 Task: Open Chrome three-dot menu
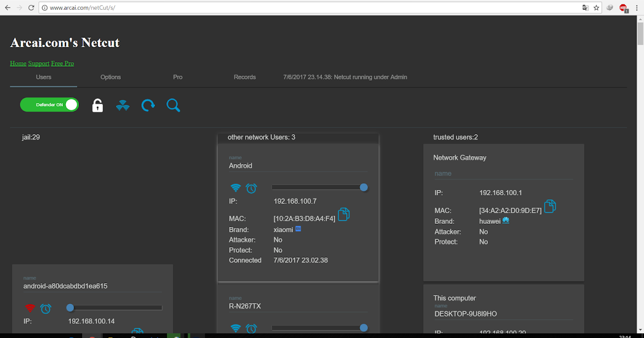point(637,8)
